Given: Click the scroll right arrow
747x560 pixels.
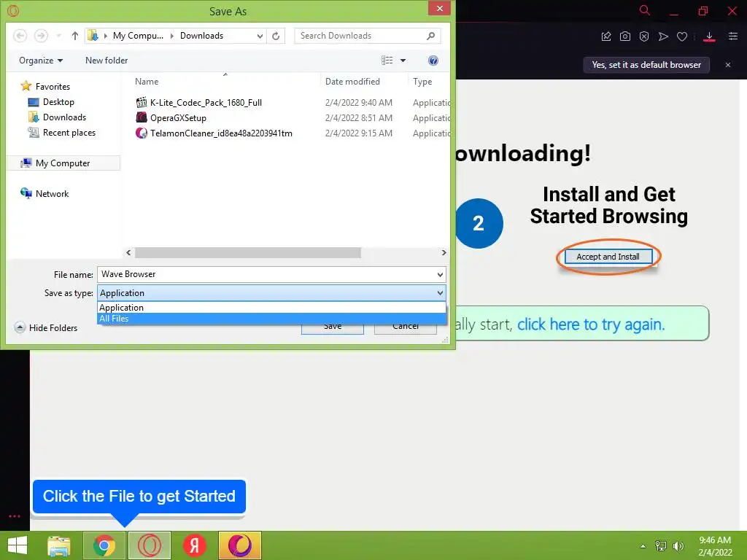Looking at the screenshot, I should (444, 253).
